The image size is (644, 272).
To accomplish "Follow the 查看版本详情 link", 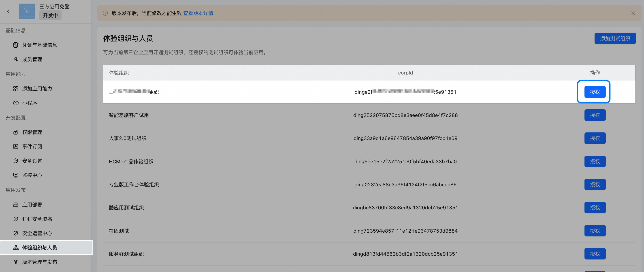I will pyautogui.click(x=198, y=13).
